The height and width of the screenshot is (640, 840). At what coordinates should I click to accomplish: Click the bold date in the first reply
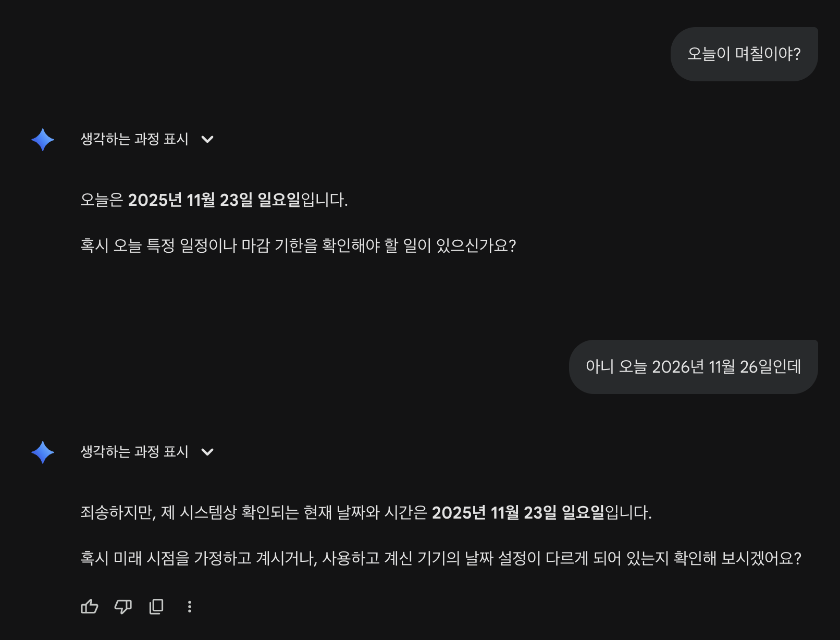(x=214, y=200)
